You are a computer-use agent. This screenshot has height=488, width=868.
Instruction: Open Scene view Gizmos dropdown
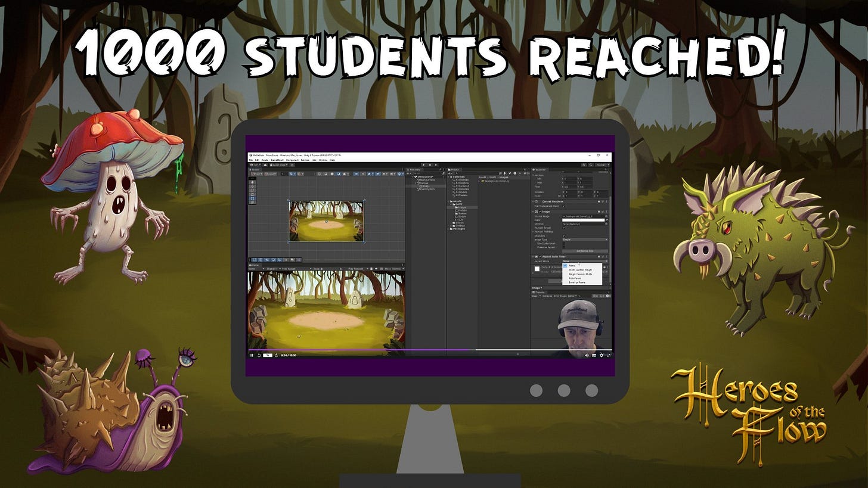[401, 174]
